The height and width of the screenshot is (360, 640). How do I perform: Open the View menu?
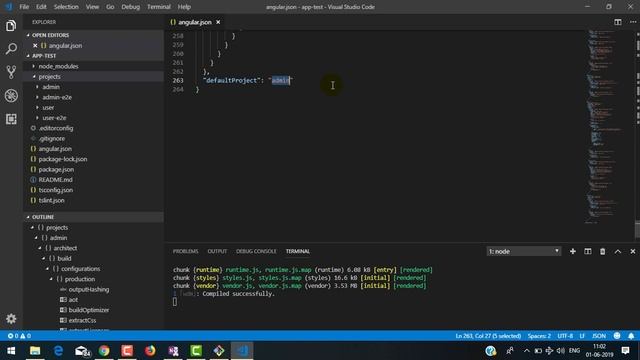pyautogui.click(x=92, y=7)
